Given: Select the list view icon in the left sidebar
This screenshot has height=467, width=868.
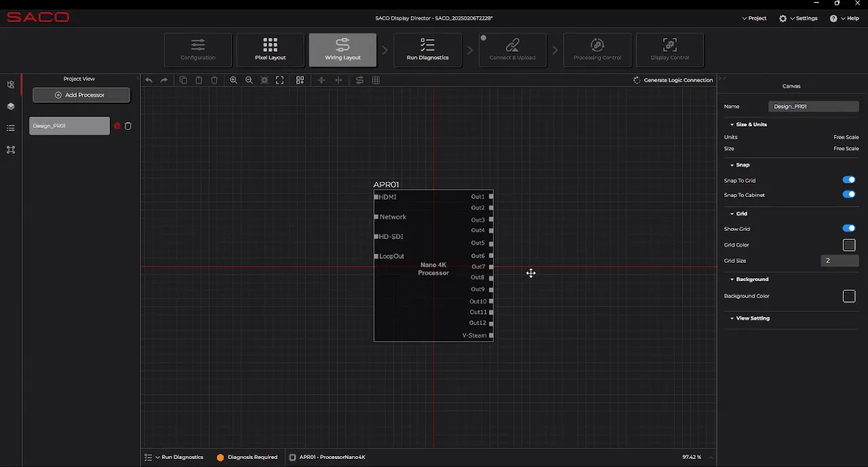Looking at the screenshot, I should (10, 128).
